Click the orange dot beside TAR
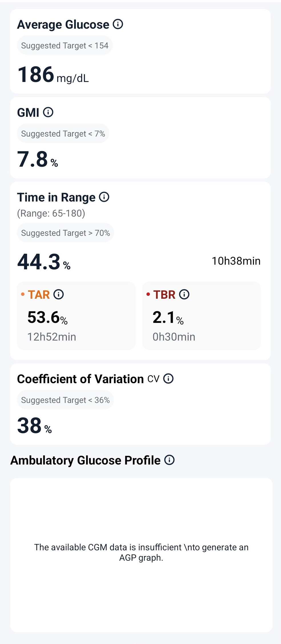The image size is (281, 644). click(23, 294)
